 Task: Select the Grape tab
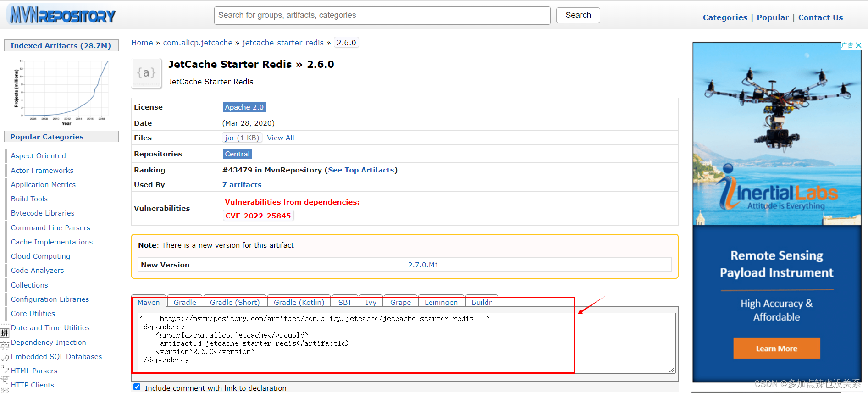(x=400, y=302)
